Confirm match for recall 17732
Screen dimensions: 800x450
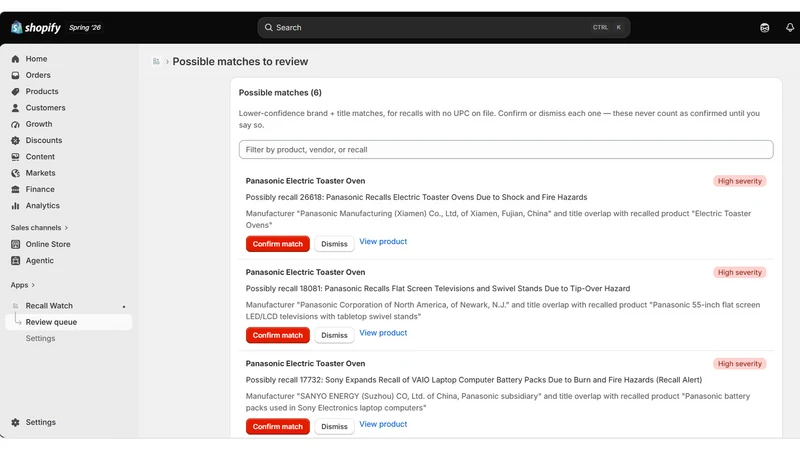point(278,427)
